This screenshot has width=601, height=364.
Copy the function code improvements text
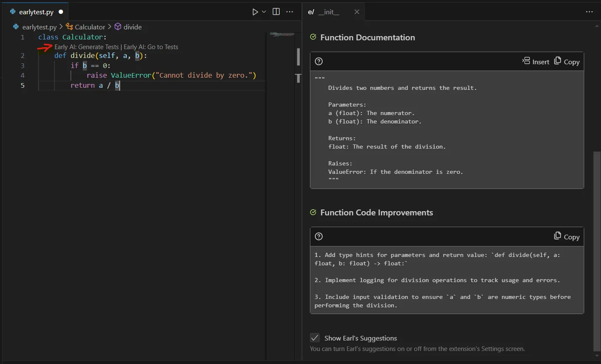click(x=567, y=236)
